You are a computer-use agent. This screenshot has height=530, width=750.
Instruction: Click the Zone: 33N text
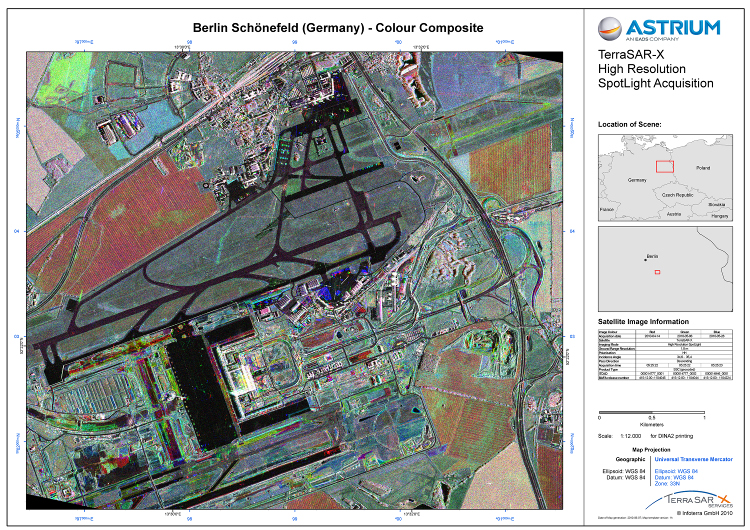pyautogui.click(x=668, y=483)
